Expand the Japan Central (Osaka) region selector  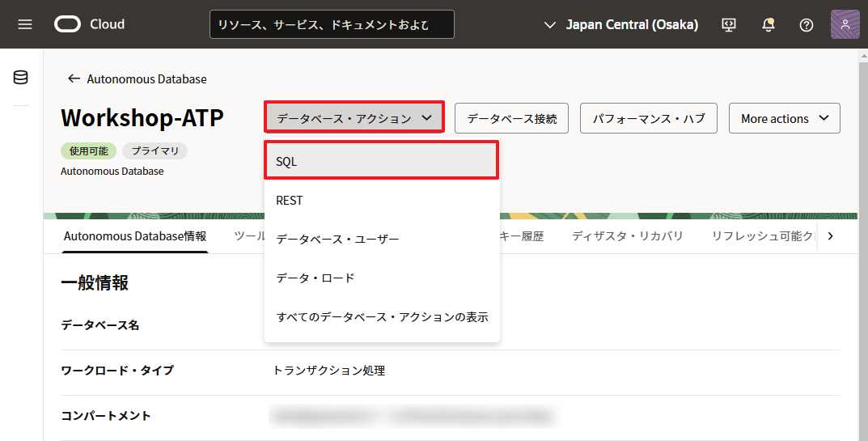pyautogui.click(x=621, y=24)
